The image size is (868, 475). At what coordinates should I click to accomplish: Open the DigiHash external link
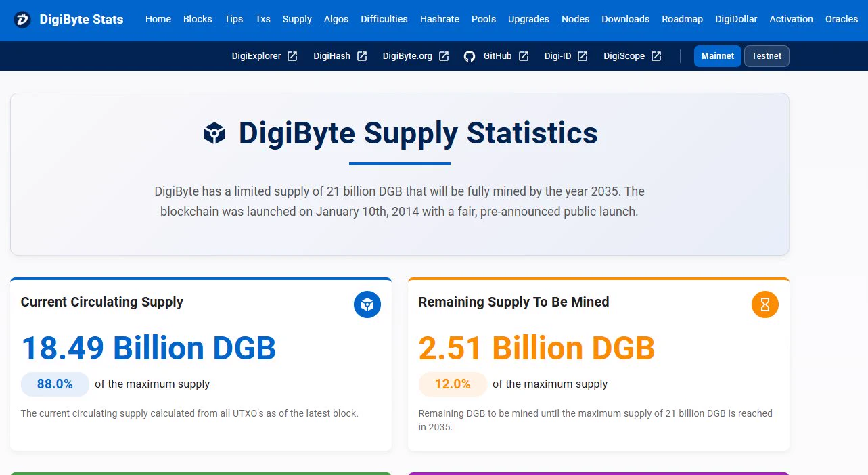pyautogui.click(x=332, y=56)
